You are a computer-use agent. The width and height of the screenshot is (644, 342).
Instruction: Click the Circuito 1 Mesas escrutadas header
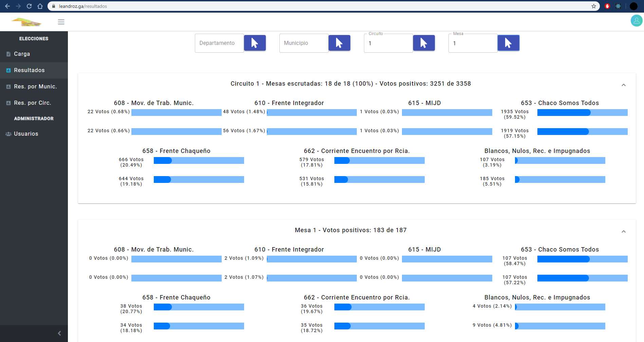[351, 84]
